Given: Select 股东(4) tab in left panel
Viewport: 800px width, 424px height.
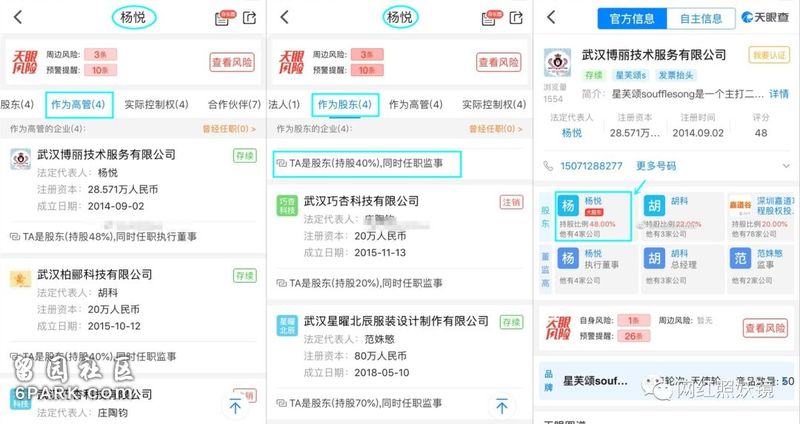Looking at the screenshot, I should pyautogui.click(x=17, y=105).
